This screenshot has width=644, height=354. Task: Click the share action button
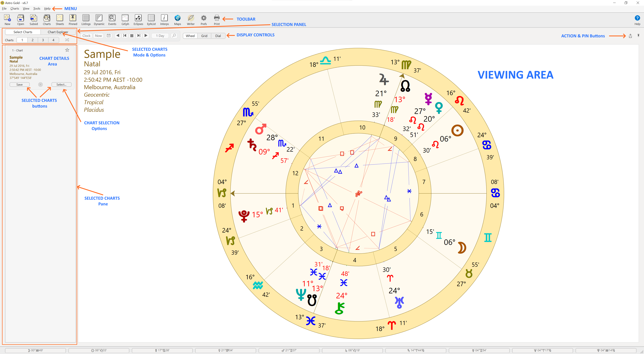630,36
